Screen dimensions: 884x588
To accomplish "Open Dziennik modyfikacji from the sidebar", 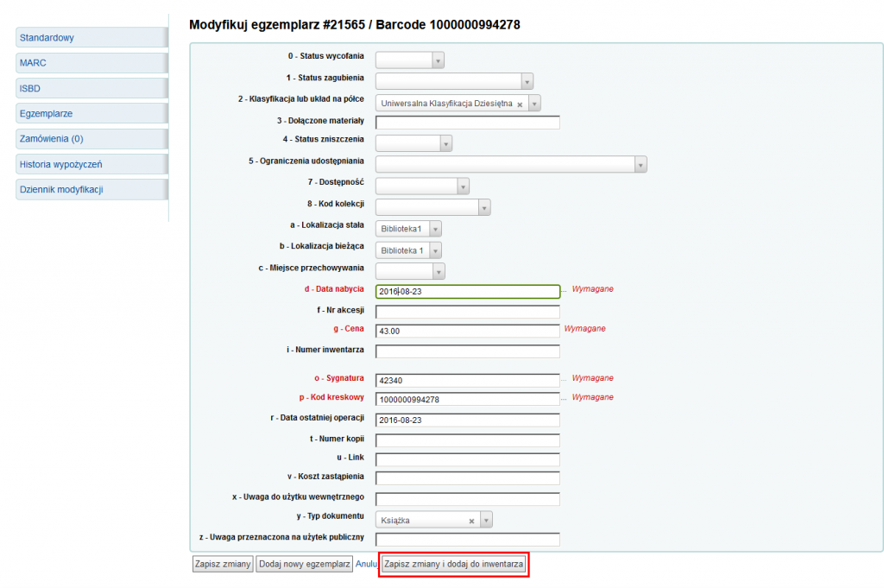I will (x=92, y=189).
